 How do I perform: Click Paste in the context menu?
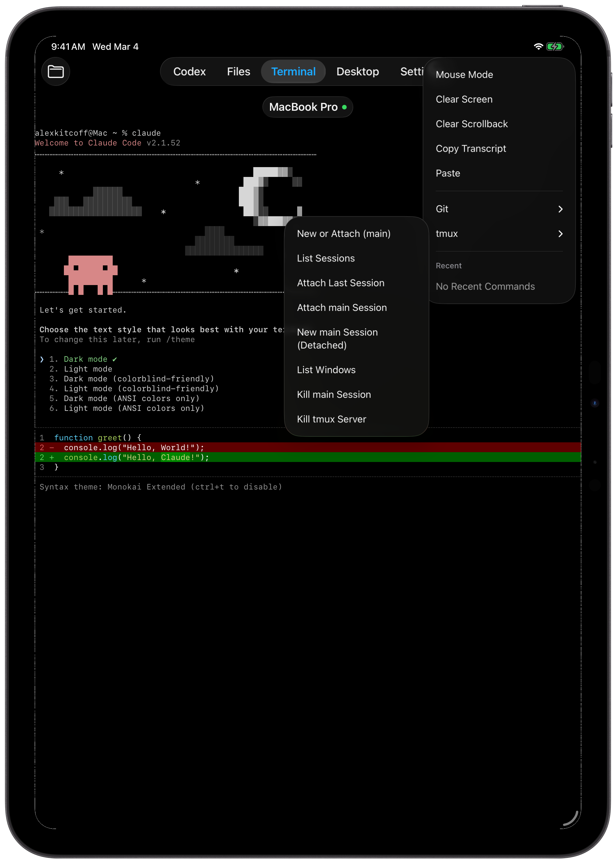tap(448, 173)
